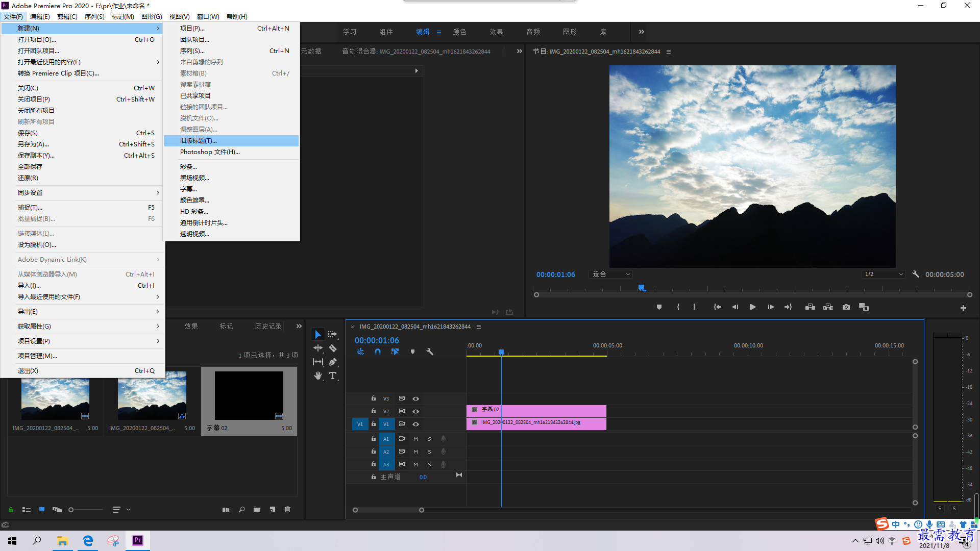Select the Pen tool
980x551 pixels.
[333, 362]
